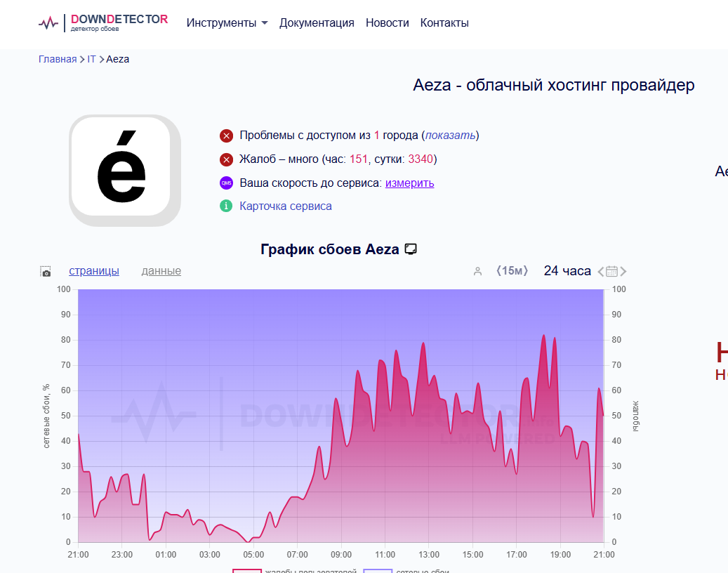Go to the next chart period arrow

click(623, 271)
